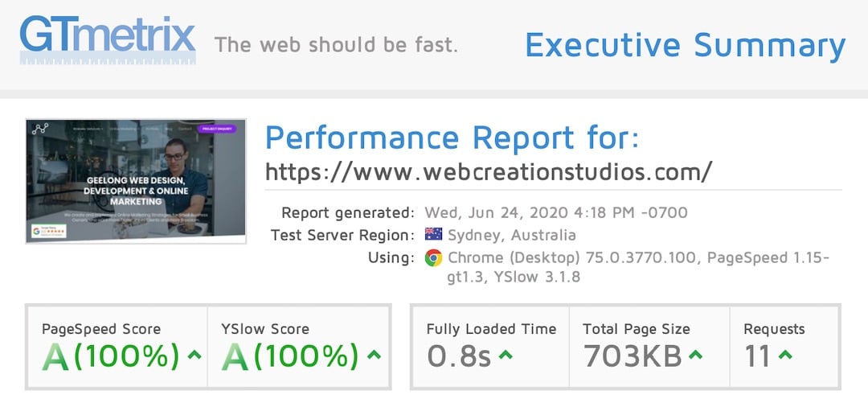The image size is (868, 407).
Task: Open the website screenshot thumbnail
Action: [136, 180]
